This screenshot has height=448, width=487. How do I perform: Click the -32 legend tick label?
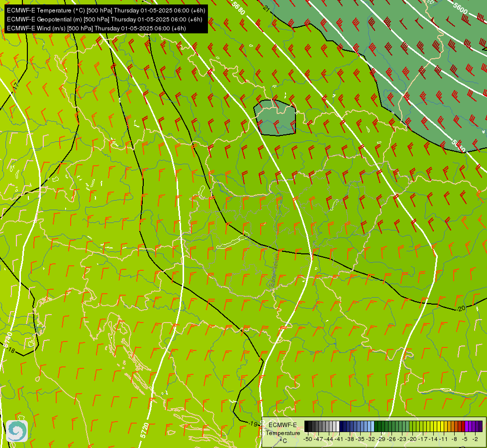coord(370,439)
